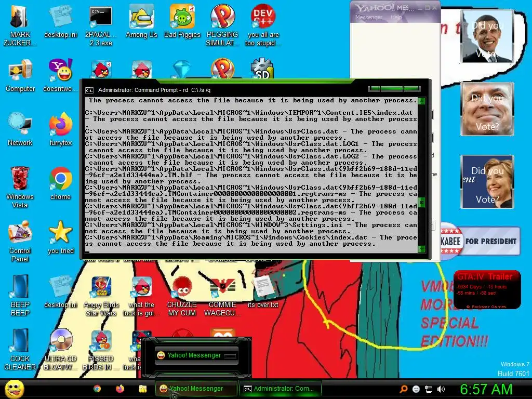Image resolution: width=532 pixels, height=399 pixels.
Task: Switch to Administrator Command Prompt taskbar button
Action: (x=281, y=389)
